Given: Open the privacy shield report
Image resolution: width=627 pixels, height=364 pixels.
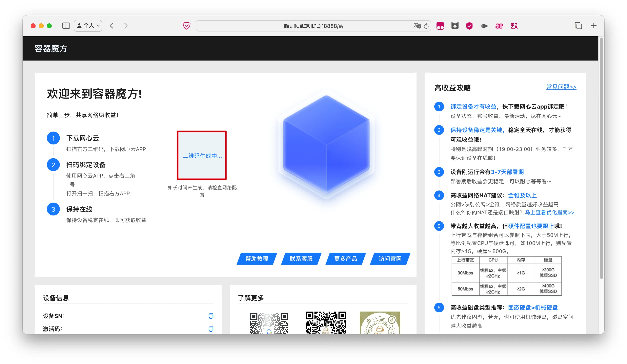Looking at the screenshot, I should [187, 26].
